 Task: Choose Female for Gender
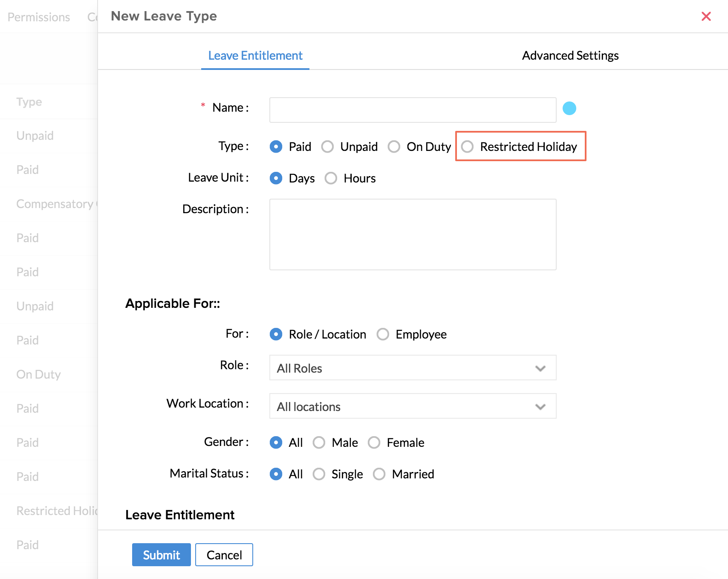[374, 443]
